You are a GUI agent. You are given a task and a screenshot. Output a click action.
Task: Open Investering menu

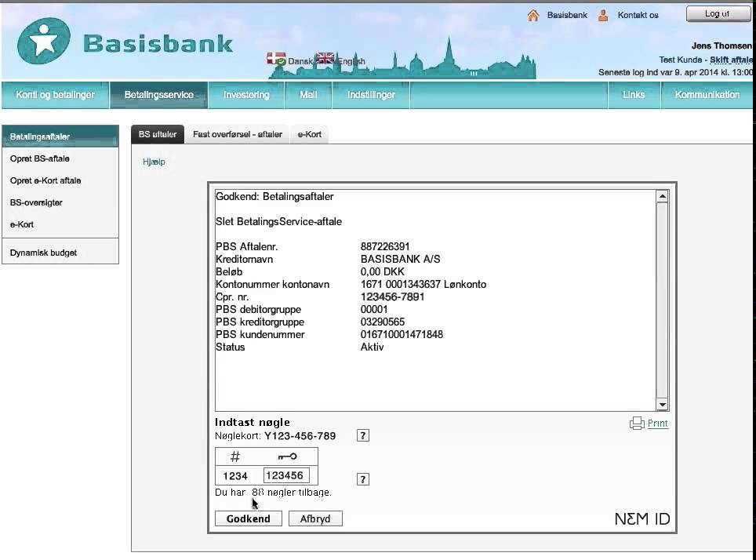[x=246, y=95]
